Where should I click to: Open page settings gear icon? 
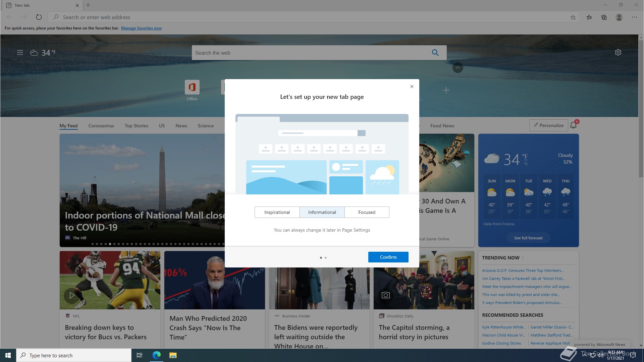618,52
